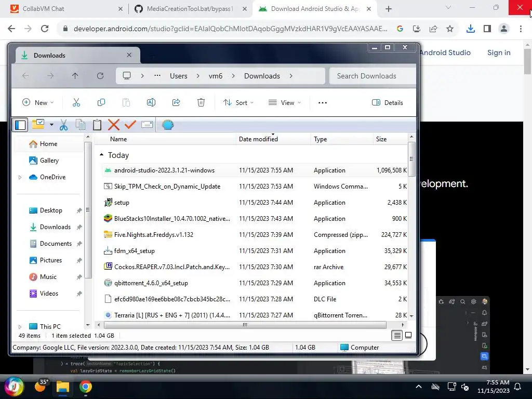Expand the This PC tree node
The height and width of the screenshot is (399, 532).
[20, 327]
